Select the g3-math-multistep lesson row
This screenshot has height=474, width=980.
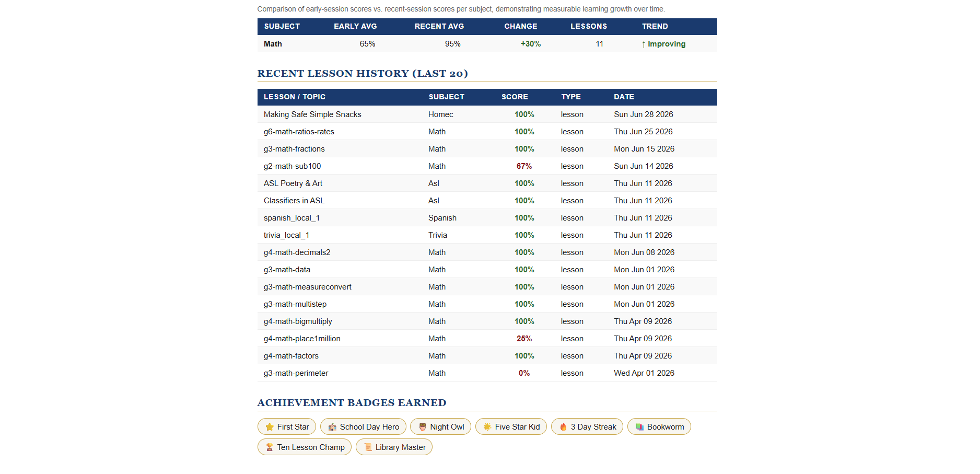(487, 304)
